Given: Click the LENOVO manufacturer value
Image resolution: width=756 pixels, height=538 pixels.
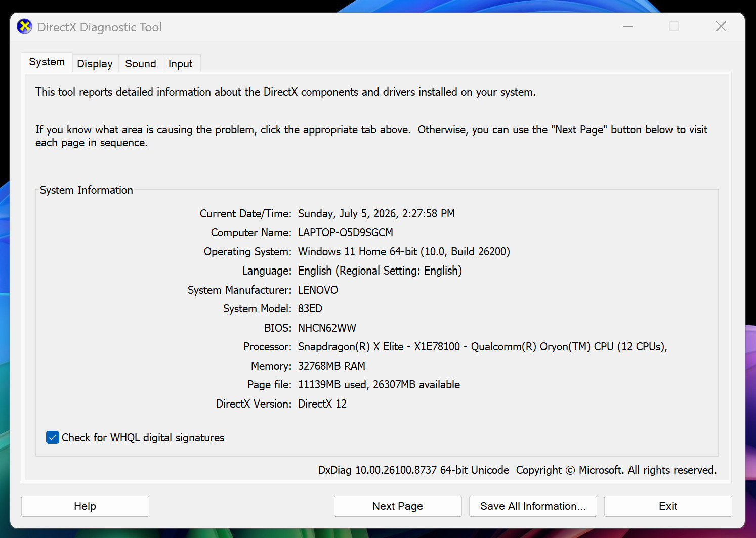Looking at the screenshot, I should click(318, 290).
